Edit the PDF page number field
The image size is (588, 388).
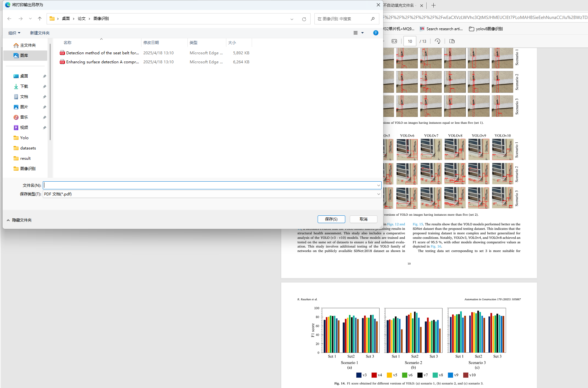point(410,41)
